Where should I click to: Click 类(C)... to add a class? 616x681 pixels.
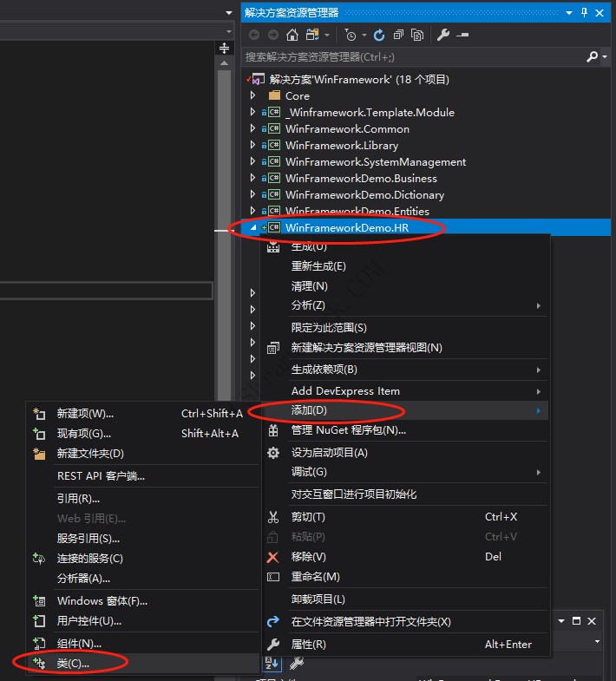pos(143,663)
